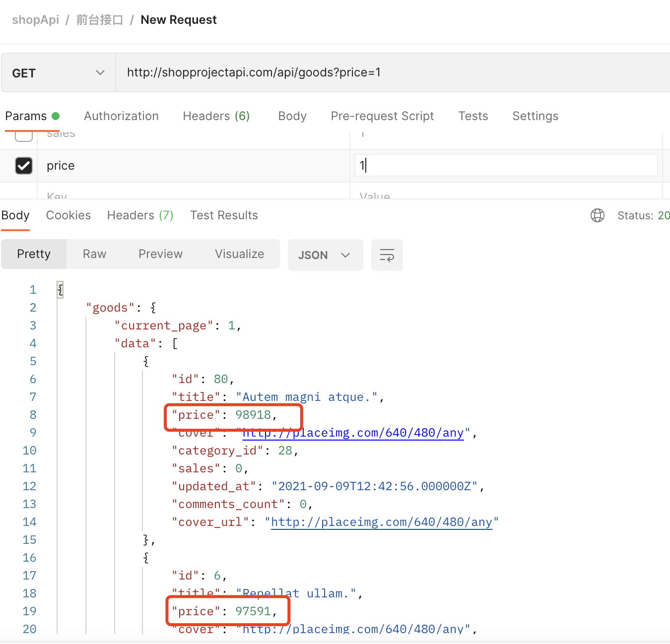The width and height of the screenshot is (670, 644).
Task: Switch to the Params tab
Action: [32, 116]
